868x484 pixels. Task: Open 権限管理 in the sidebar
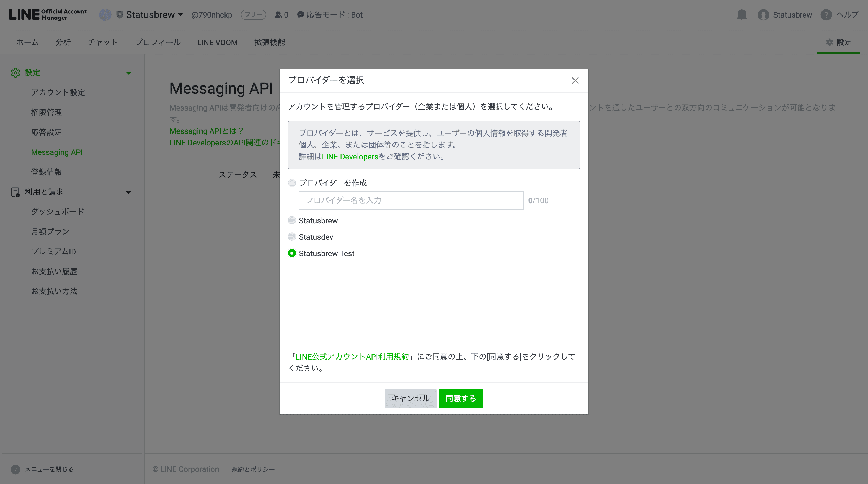(x=47, y=112)
